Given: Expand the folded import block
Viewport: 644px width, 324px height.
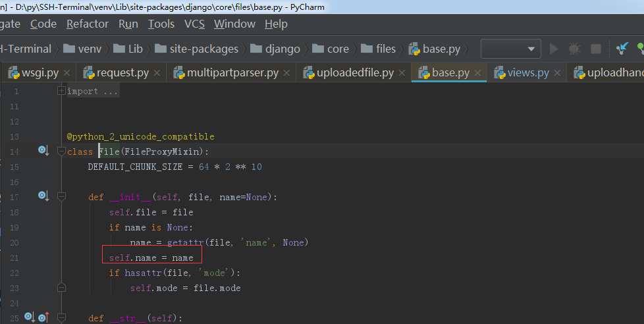Looking at the screenshot, I should tap(61, 91).
